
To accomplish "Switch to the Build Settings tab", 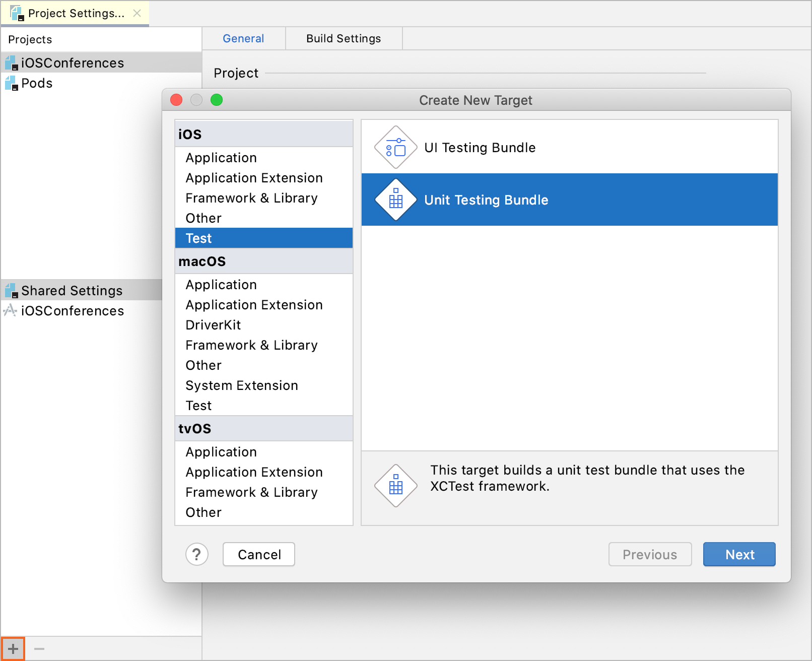I will pyautogui.click(x=344, y=38).
